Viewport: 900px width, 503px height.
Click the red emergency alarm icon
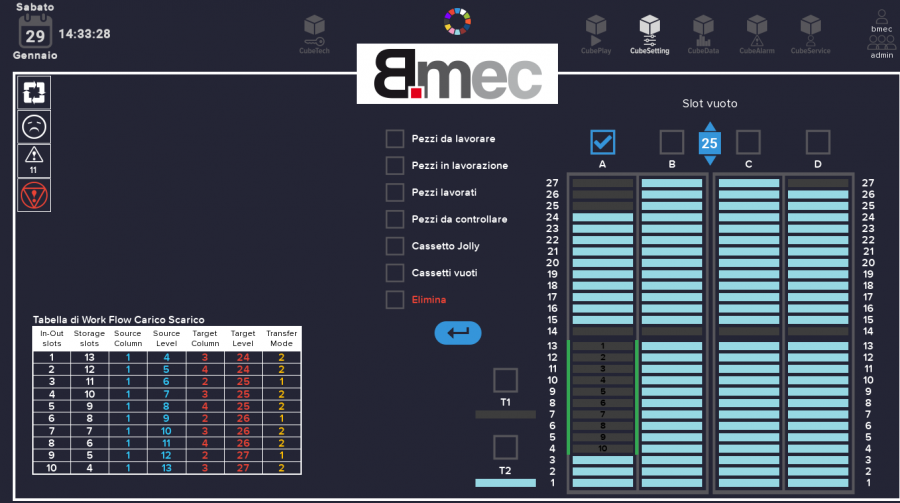(x=34, y=195)
